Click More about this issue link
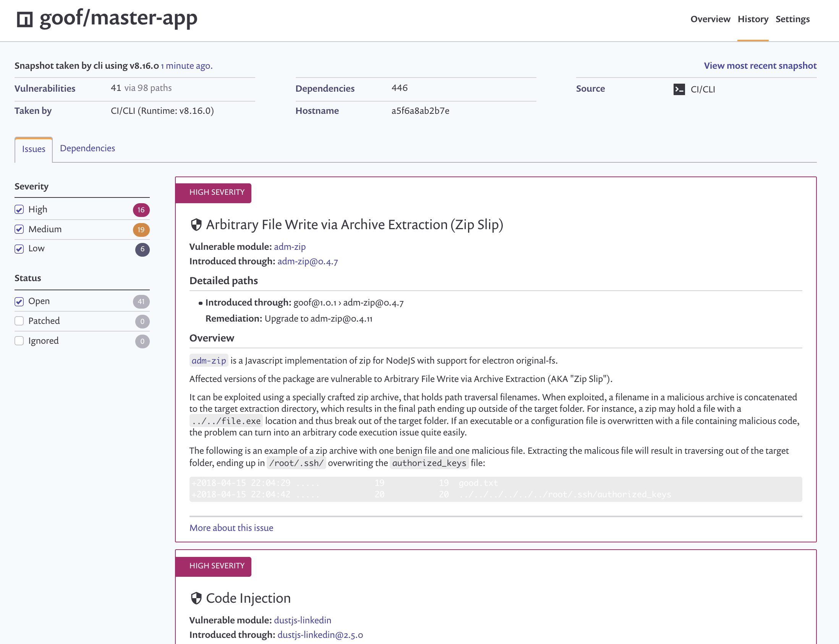 231,528
